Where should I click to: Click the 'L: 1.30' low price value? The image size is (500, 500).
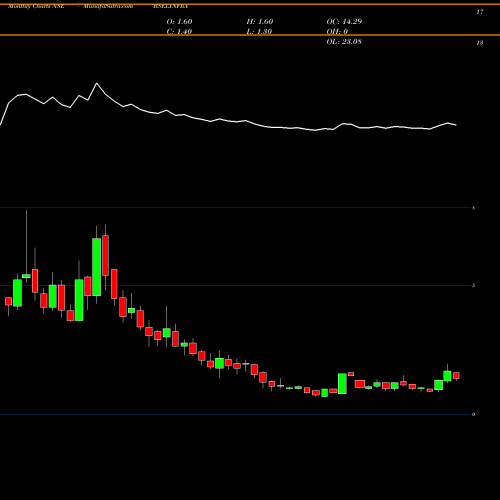point(259,32)
